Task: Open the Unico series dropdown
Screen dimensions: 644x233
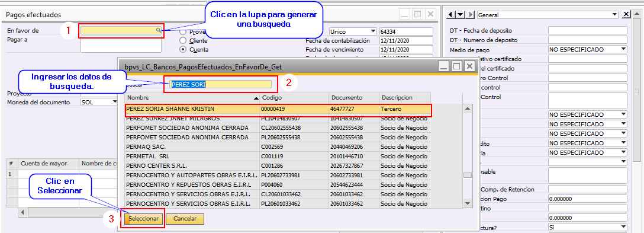Action: tap(373, 31)
